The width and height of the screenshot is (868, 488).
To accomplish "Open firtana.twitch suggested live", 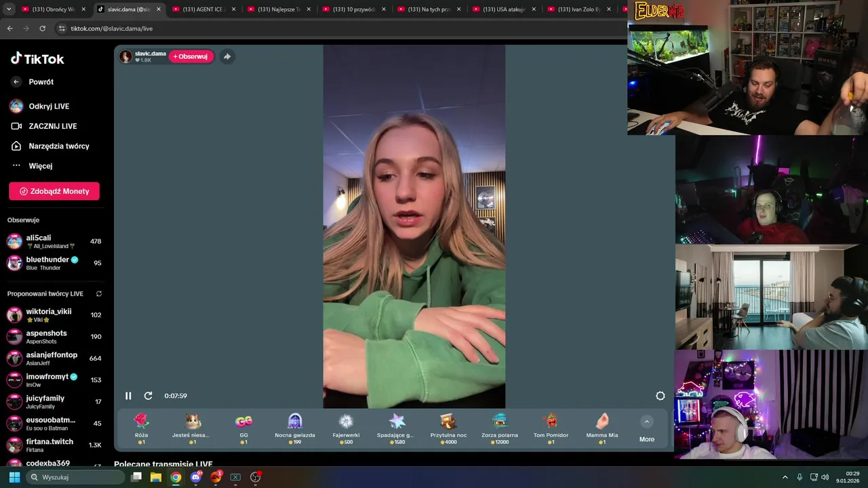I will (x=54, y=445).
